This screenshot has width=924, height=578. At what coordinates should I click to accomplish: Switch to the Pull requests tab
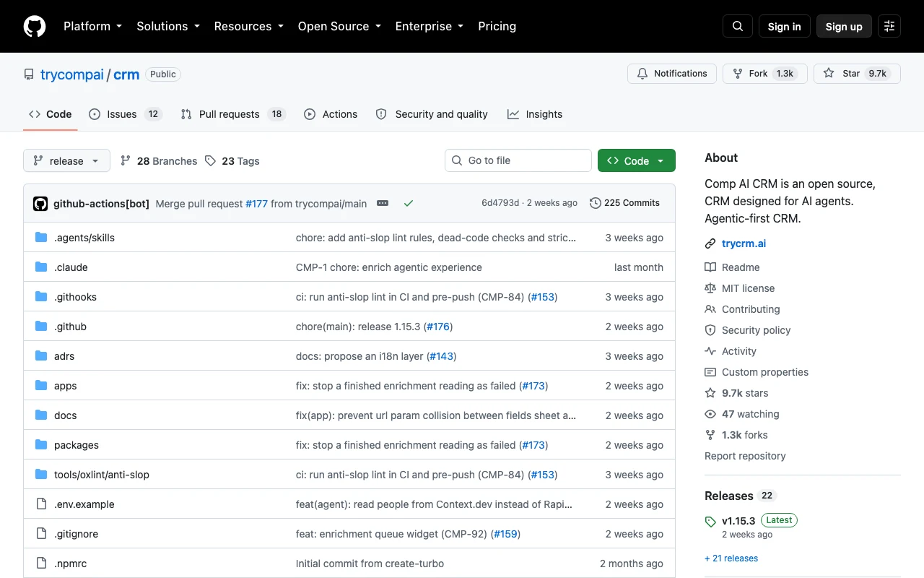[x=233, y=114]
